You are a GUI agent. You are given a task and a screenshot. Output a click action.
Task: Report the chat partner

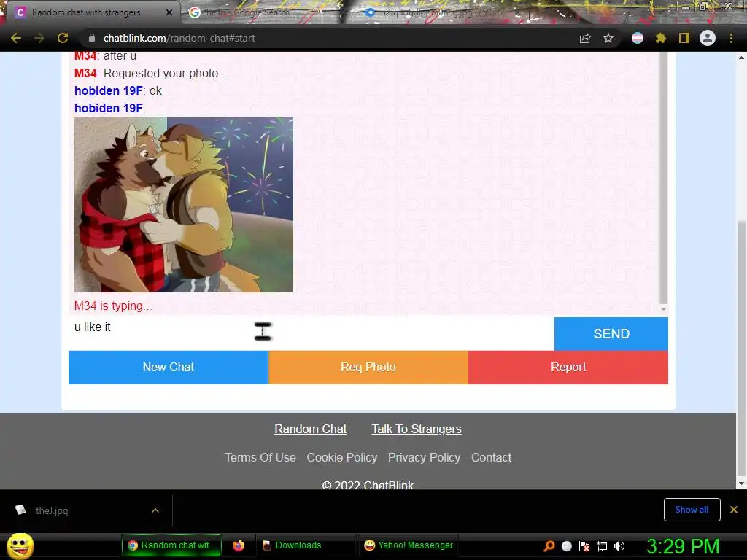(x=568, y=367)
